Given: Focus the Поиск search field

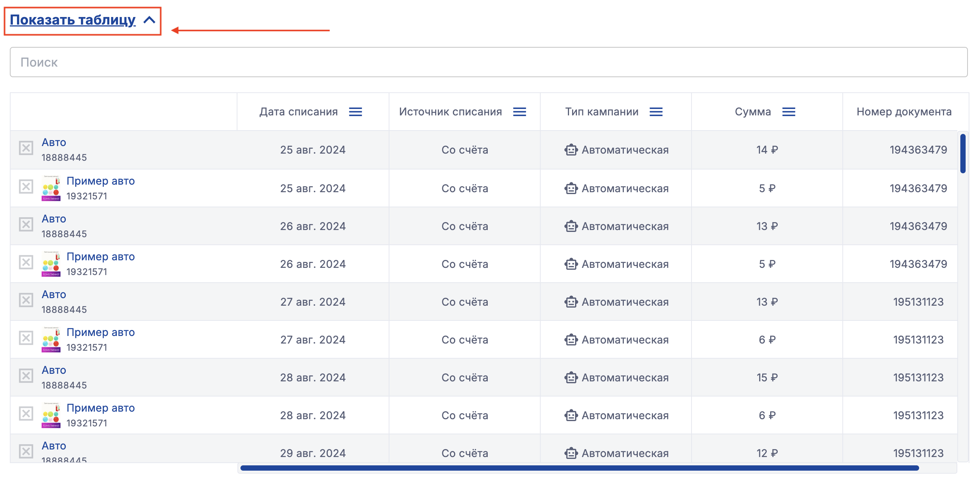Looking at the screenshot, I should (x=488, y=62).
